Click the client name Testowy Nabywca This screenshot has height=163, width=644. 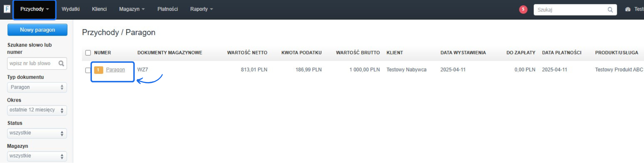[x=407, y=70]
